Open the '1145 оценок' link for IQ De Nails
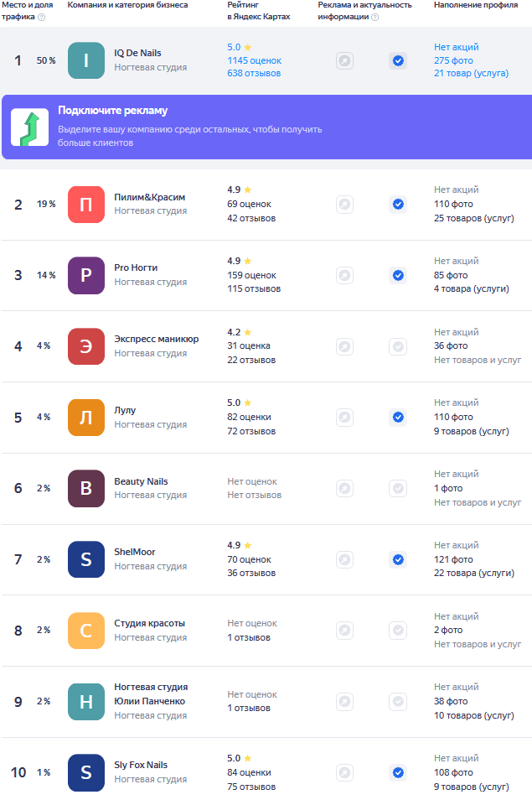532x805 pixels. click(x=255, y=60)
